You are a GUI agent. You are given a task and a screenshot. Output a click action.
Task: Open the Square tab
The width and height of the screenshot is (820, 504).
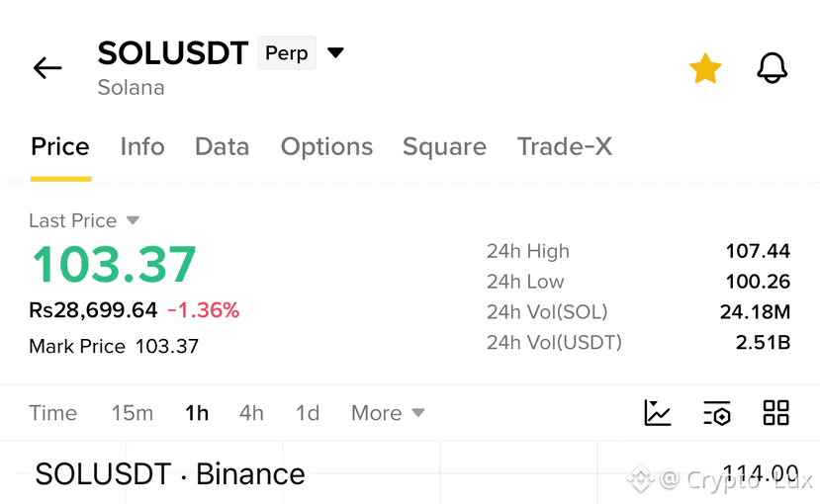[x=444, y=147]
